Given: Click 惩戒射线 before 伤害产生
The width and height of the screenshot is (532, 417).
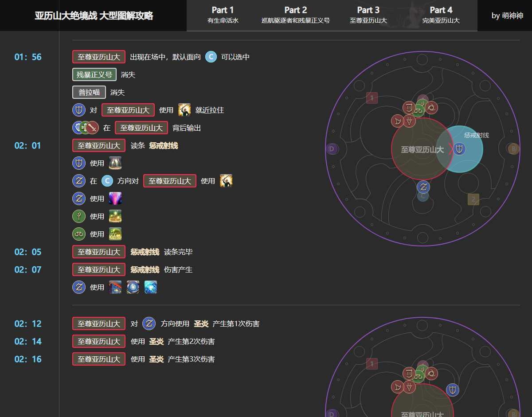Looking at the screenshot, I should (145, 269).
